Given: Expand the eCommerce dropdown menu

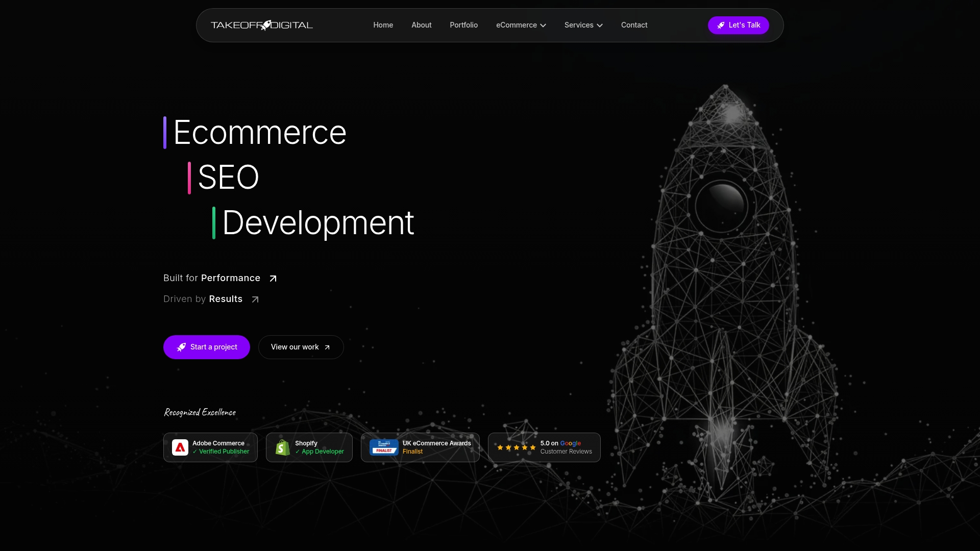Looking at the screenshot, I should click(x=521, y=25).
